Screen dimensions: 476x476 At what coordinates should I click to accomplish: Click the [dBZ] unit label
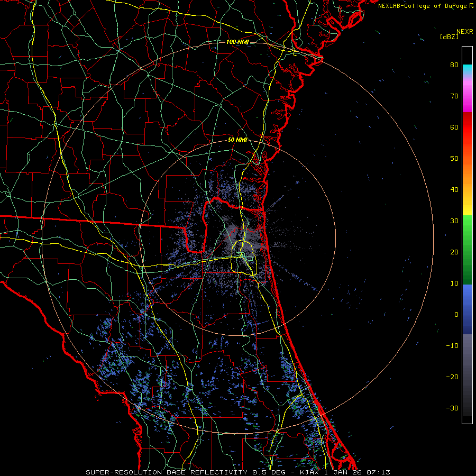449,37
